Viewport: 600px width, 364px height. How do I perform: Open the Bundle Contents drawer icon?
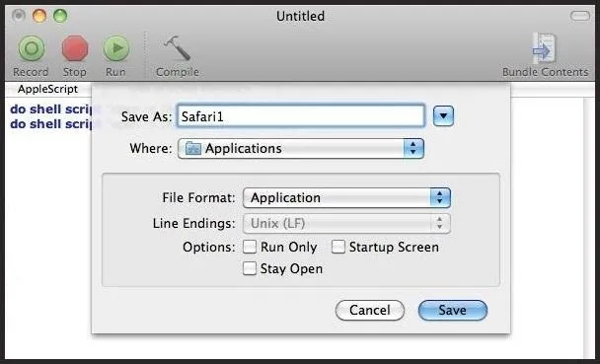point(545,48)
